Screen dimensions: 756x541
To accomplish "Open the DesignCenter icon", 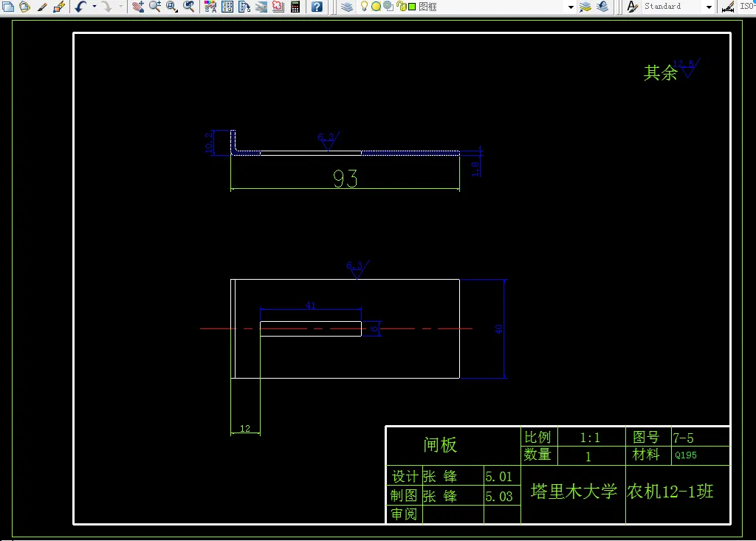I will click(227, 7).
